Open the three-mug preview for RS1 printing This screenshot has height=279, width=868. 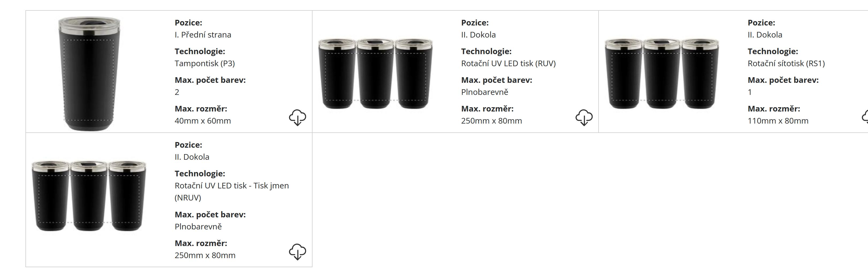click(662, 73)
